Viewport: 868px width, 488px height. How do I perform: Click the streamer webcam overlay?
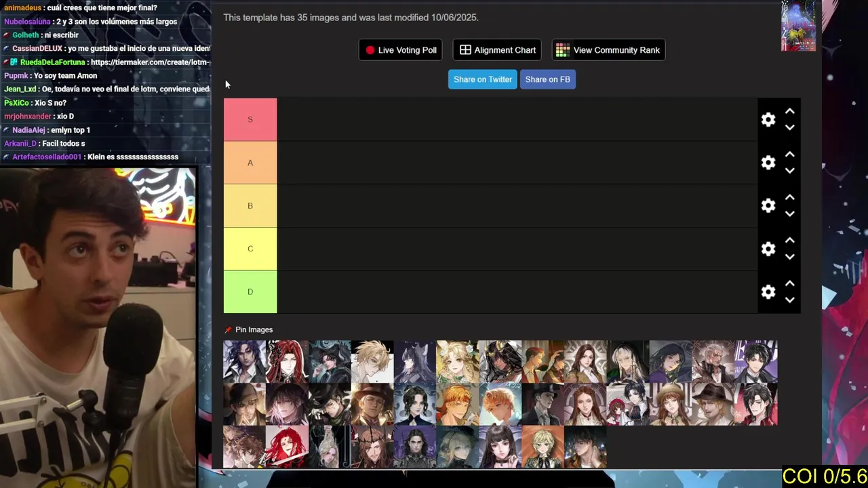tap(98, 327)
